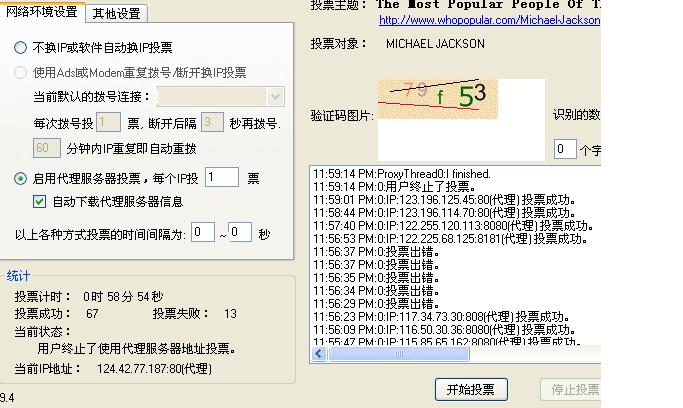Click the first time interval field
The height and width of the screenshot is (408, 683).
203,233
